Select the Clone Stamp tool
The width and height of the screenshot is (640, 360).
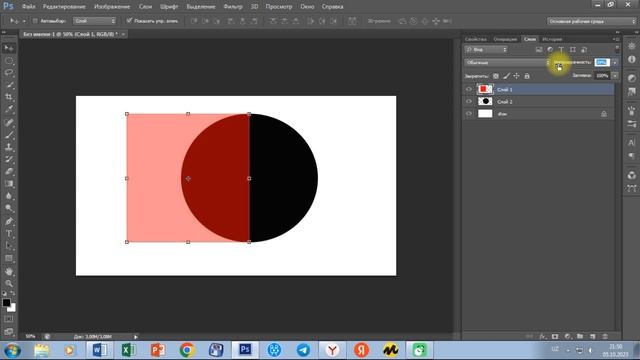click(9, 147)
